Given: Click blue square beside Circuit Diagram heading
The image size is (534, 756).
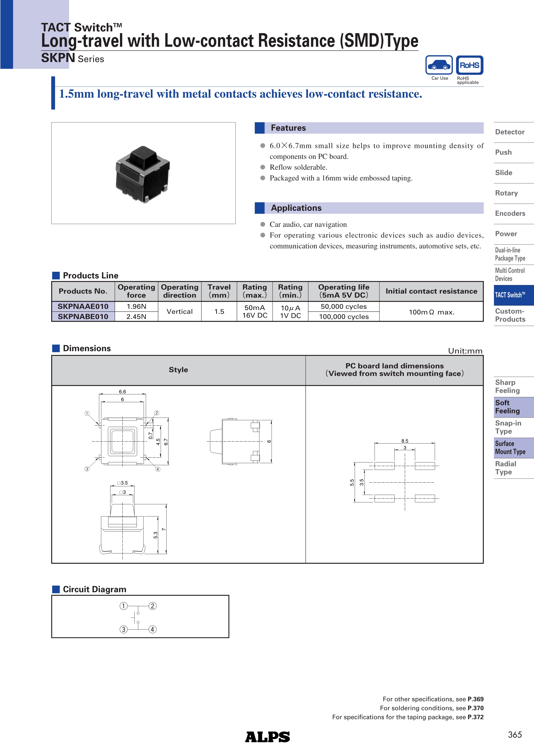Looking at the screenshot, I should coord(56,589).
